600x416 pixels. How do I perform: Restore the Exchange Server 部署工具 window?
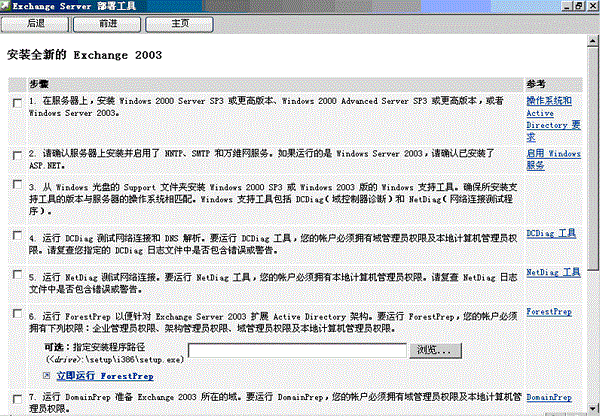click(x=579, y=6)
